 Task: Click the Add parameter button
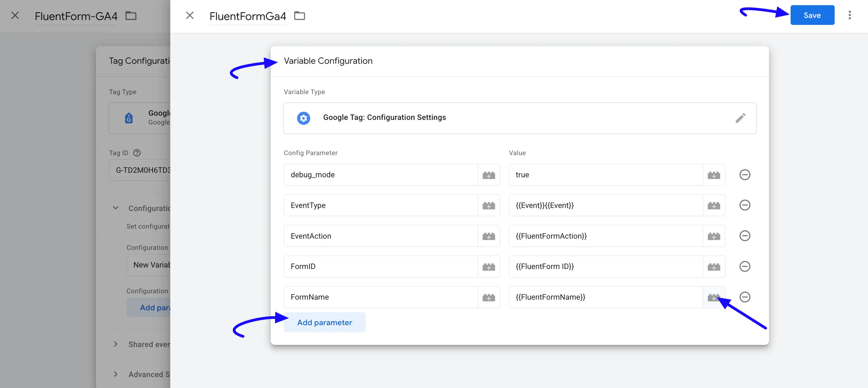pyautogui.click(x=324, y=322)
